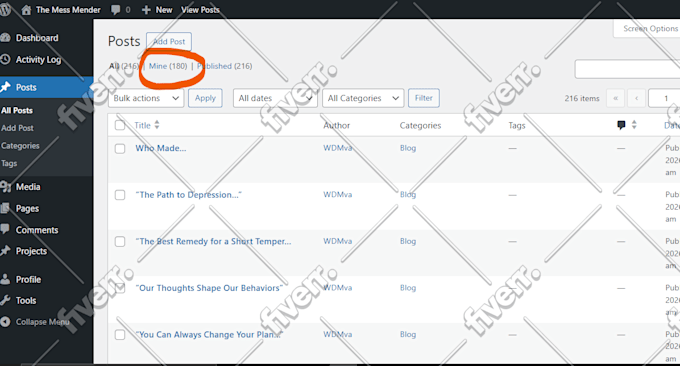Screen dimensions: 680x366
Task: Open "The Best Remedy for a Short Temper..." post
Action: tap(213, 242)
